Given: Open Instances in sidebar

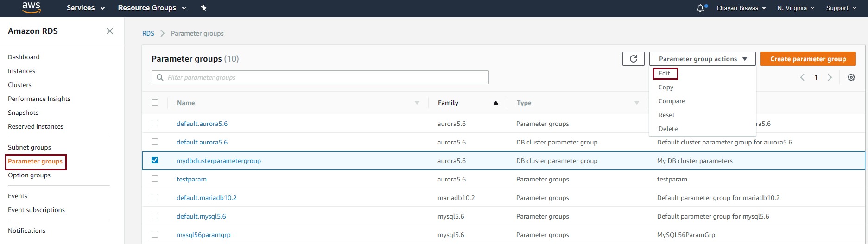Looking at the screenshot, I should click(21, 71).
